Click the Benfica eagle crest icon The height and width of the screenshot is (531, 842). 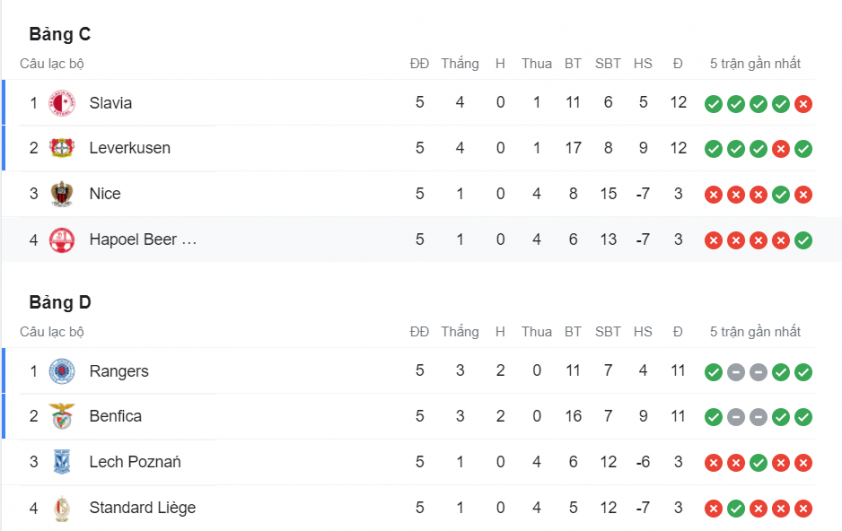point(62,416)
